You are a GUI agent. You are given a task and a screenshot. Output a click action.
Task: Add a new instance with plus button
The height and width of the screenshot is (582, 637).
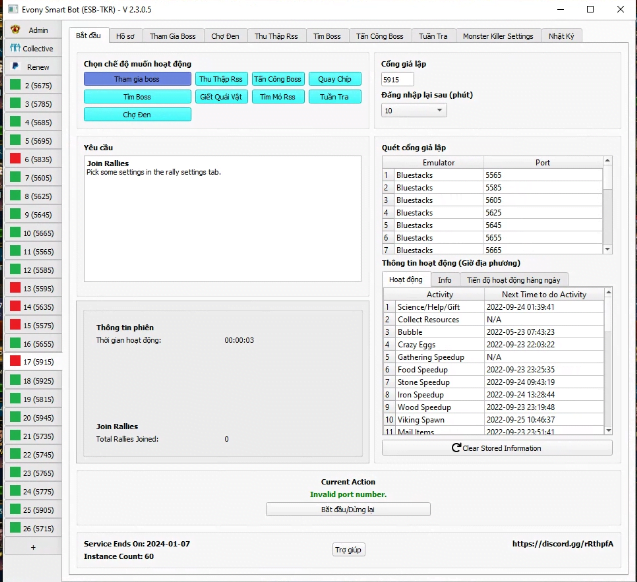pyautogui.click(x=31, y=547)
